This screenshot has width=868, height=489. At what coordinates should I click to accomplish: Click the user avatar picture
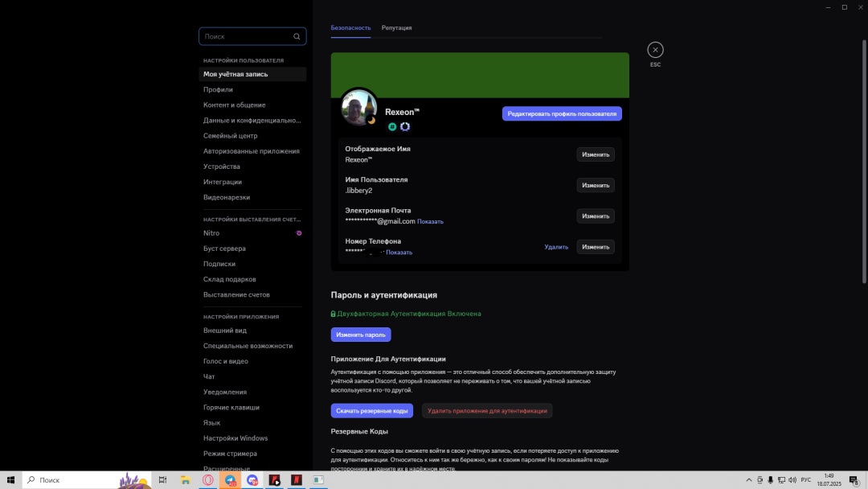pos(358,107)
